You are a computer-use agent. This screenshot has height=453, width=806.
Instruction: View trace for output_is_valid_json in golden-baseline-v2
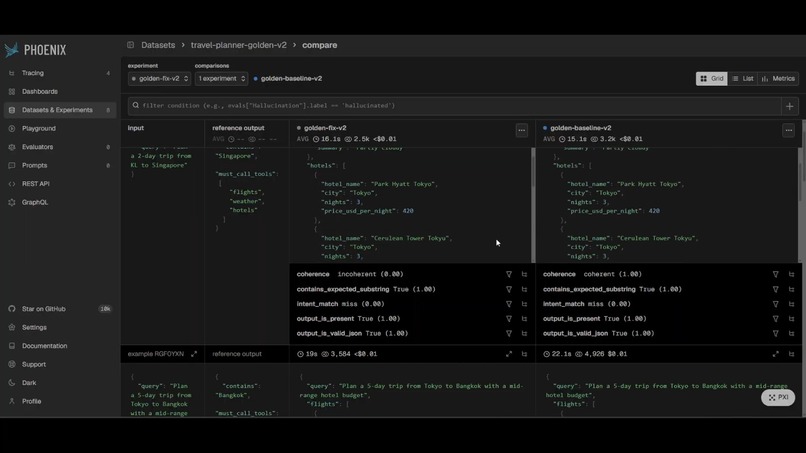pos(791,334)
